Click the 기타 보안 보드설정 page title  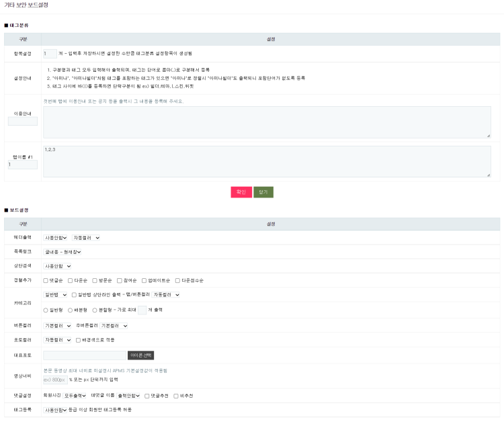pos(26,5)
